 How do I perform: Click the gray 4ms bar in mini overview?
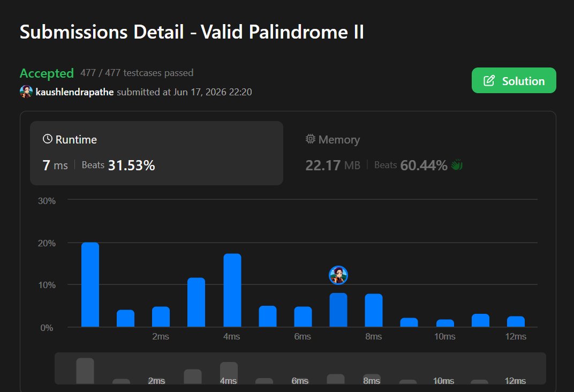(x=229, y=373)
